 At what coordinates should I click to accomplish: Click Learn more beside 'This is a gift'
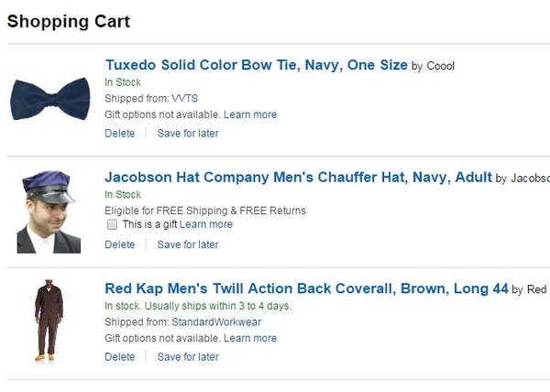tap(206, 224)
